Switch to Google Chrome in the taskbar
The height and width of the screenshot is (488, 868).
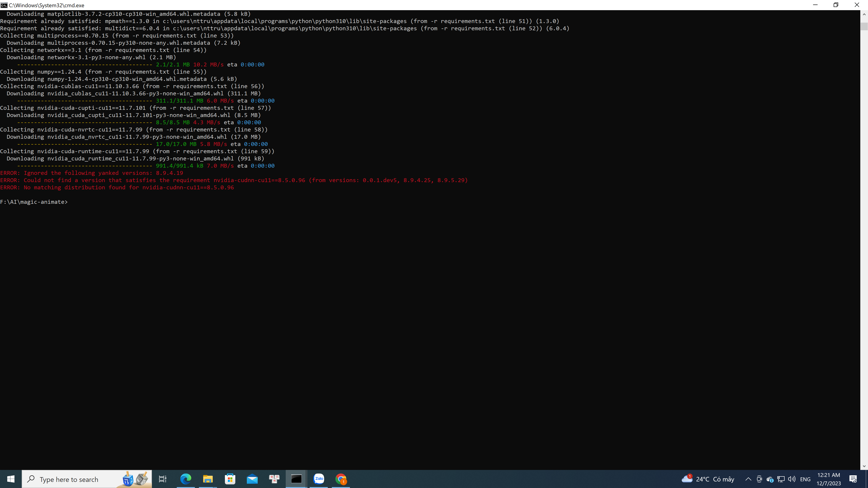click(x=341, y=479)
